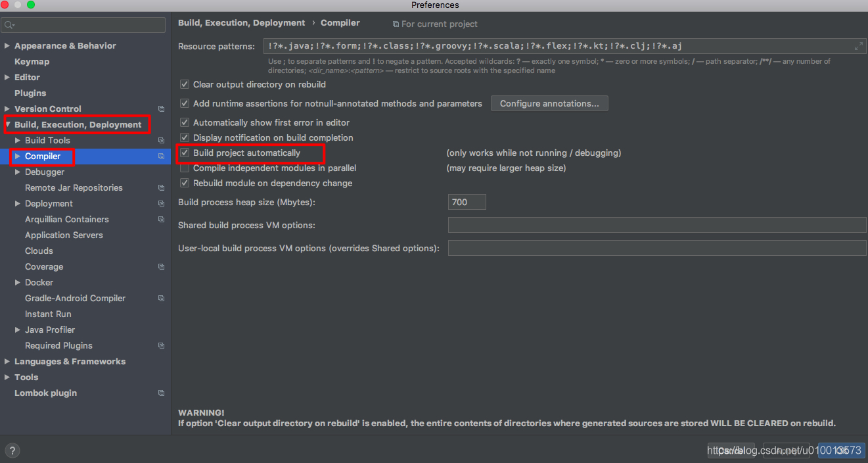Click the help question mark button
868x463 pixels.
coord(12,451)
